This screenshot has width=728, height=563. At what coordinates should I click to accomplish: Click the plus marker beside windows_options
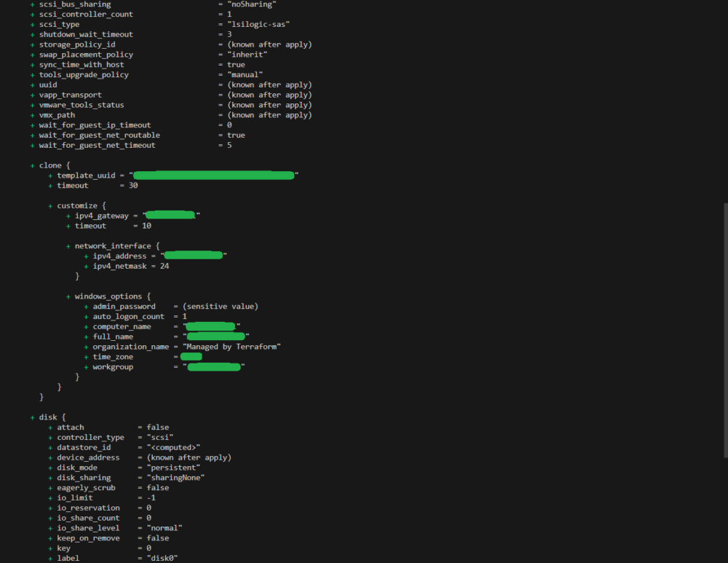(68, 296)
